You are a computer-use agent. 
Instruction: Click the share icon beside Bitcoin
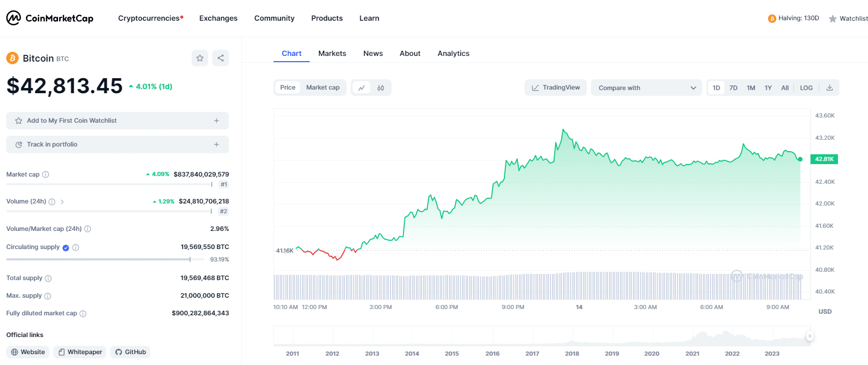tap(221, 58)
